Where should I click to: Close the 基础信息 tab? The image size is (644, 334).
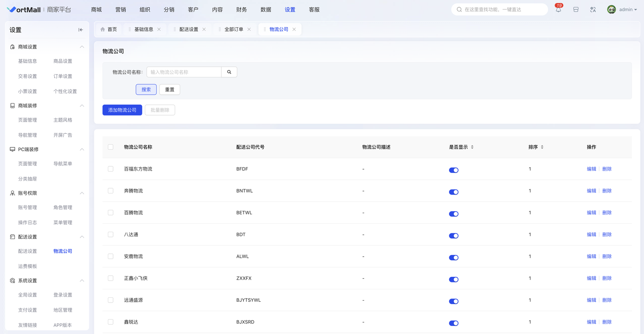click(159, 29)
